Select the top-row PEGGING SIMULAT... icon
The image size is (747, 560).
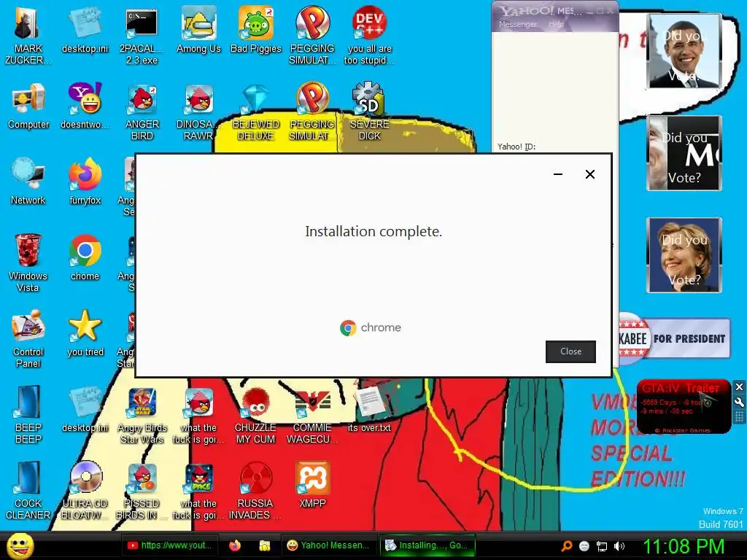[x=312, y=36]
